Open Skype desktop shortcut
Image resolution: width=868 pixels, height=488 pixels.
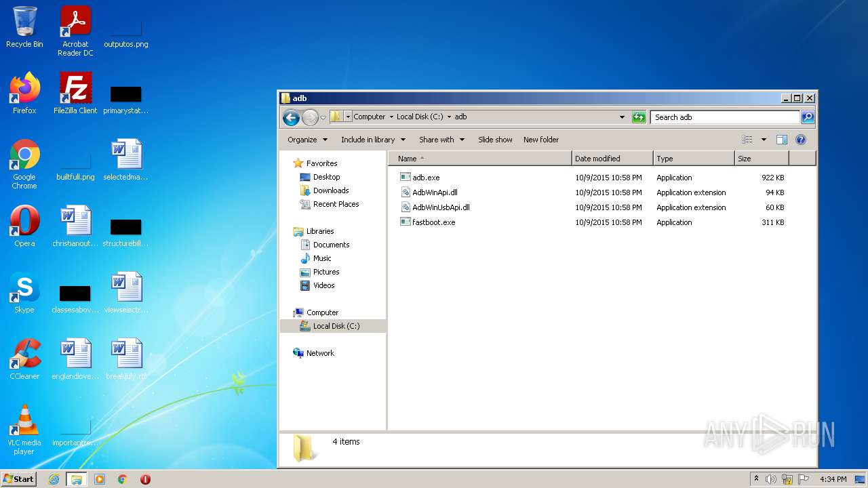[x=24, y=293]
